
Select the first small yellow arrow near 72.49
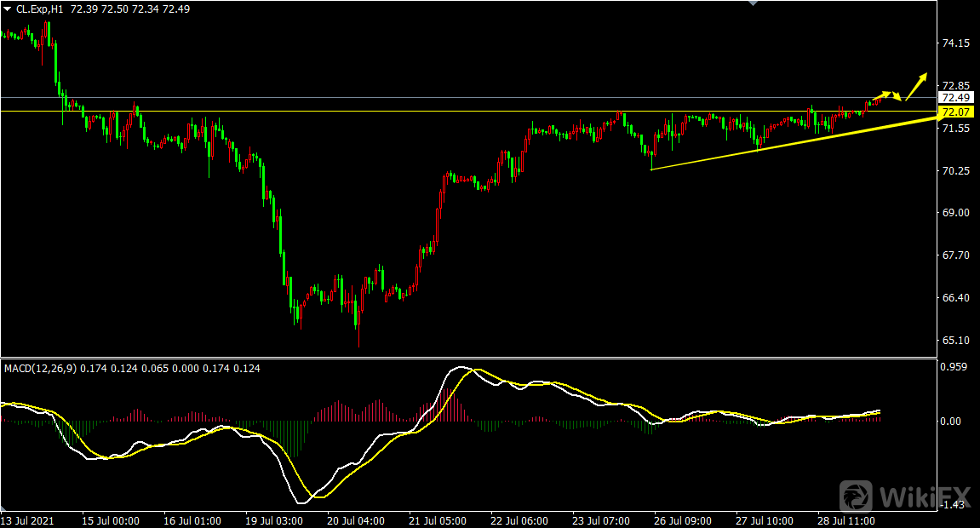[x=884, y=94]
